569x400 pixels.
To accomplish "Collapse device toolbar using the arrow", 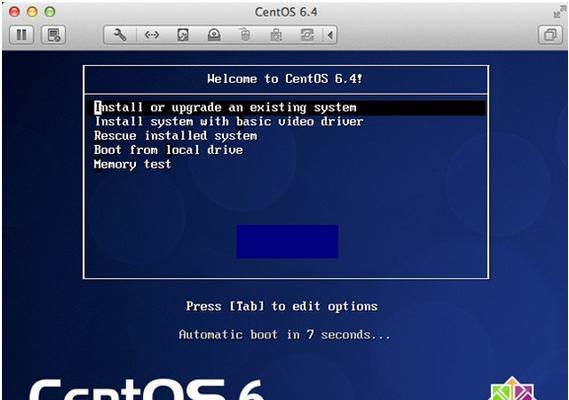I will 330,35.
